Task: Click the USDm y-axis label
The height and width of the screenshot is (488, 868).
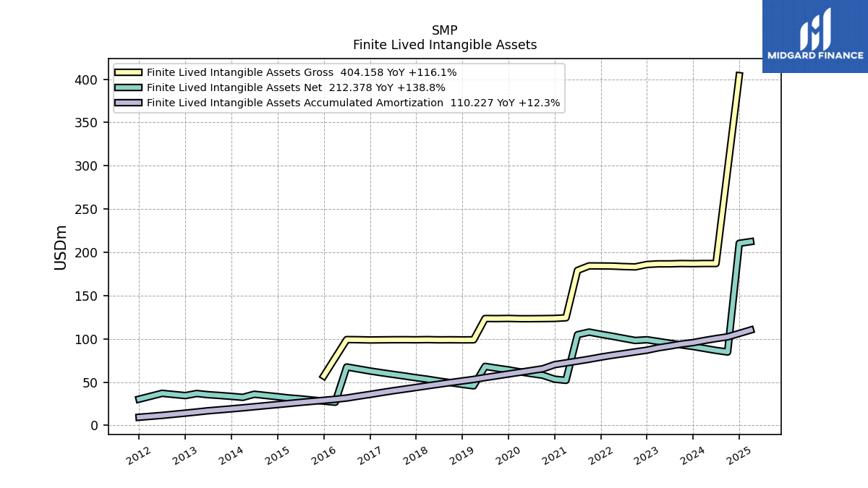Action: 61,247
